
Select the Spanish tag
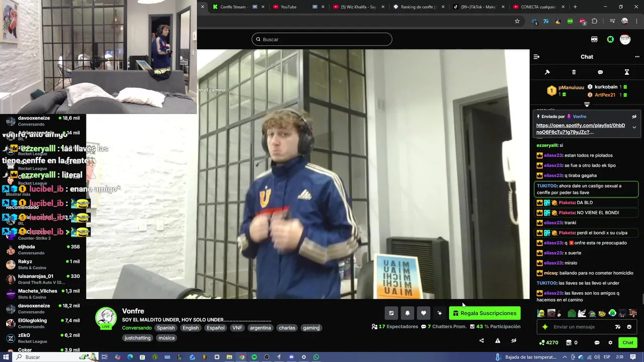tap(166, 328)
